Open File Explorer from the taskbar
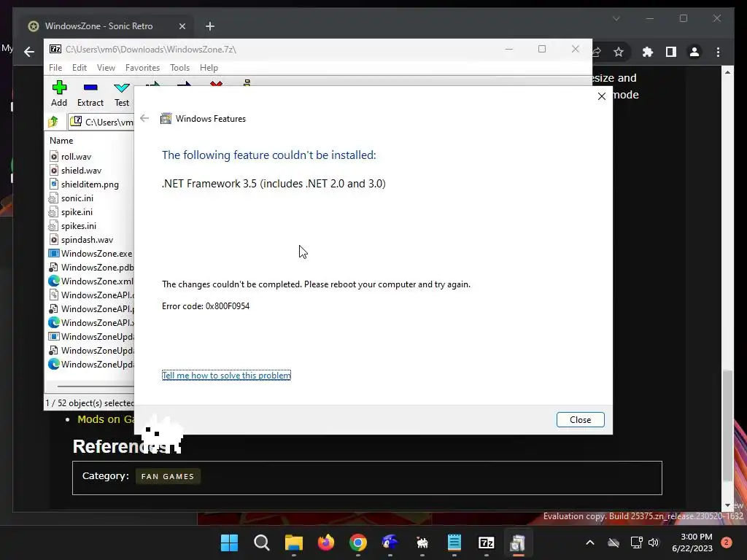Screen dimensions: 747x560 click(294, 542)
